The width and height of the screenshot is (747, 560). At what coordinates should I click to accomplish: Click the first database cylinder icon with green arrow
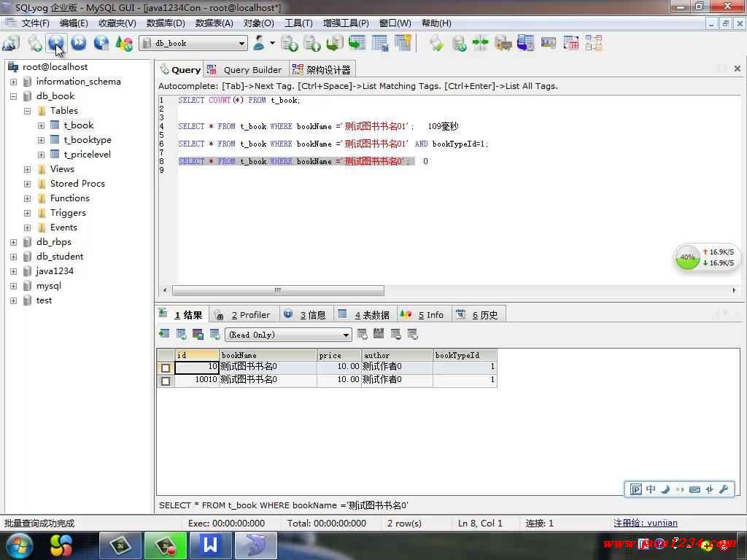point(289,43)
